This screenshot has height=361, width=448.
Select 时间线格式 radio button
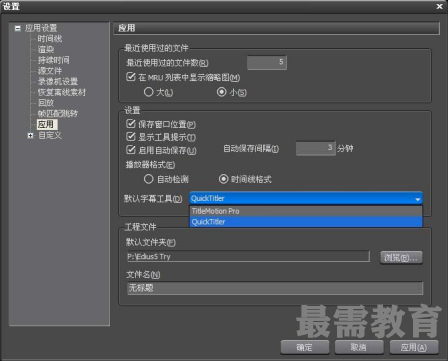[x=223, y=179]
